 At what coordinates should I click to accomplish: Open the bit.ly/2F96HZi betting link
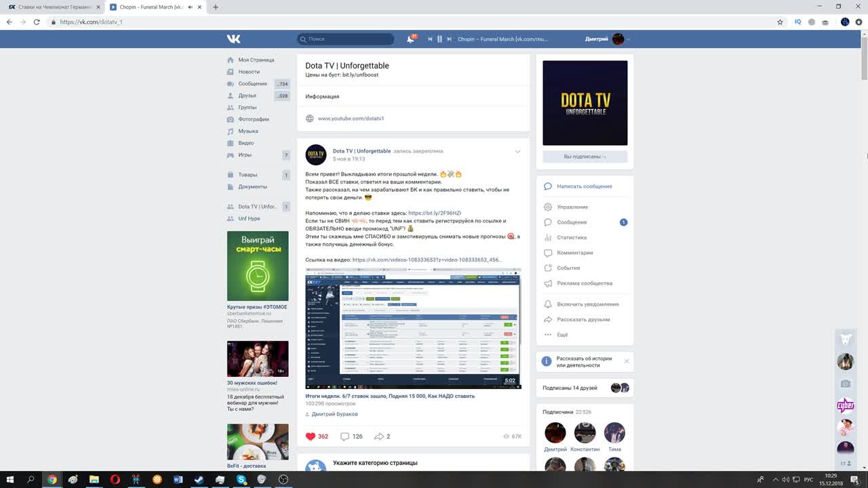[435, 213]
